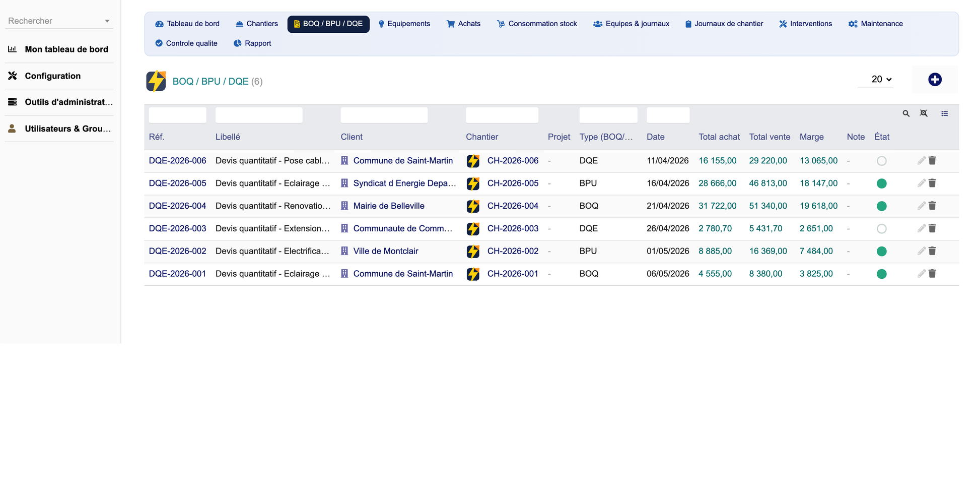Click the search magnifier icon in table header

pyautogui.click(x=906, y=113)
